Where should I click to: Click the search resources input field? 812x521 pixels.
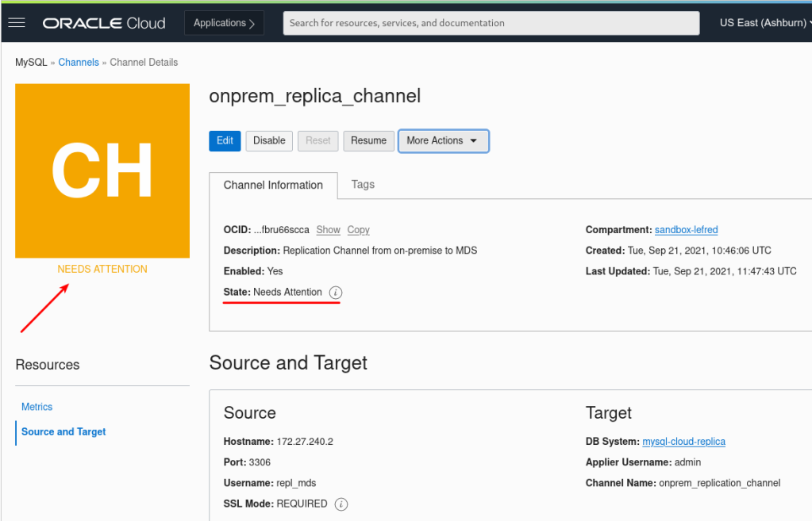pos(491,23)
